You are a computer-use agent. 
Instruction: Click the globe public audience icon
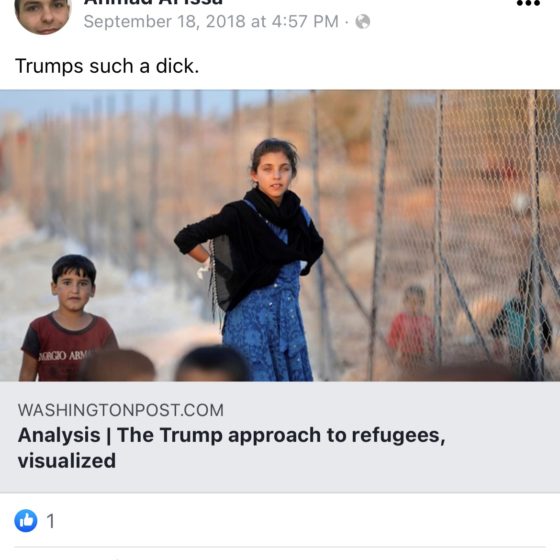[x=362, y=21]
